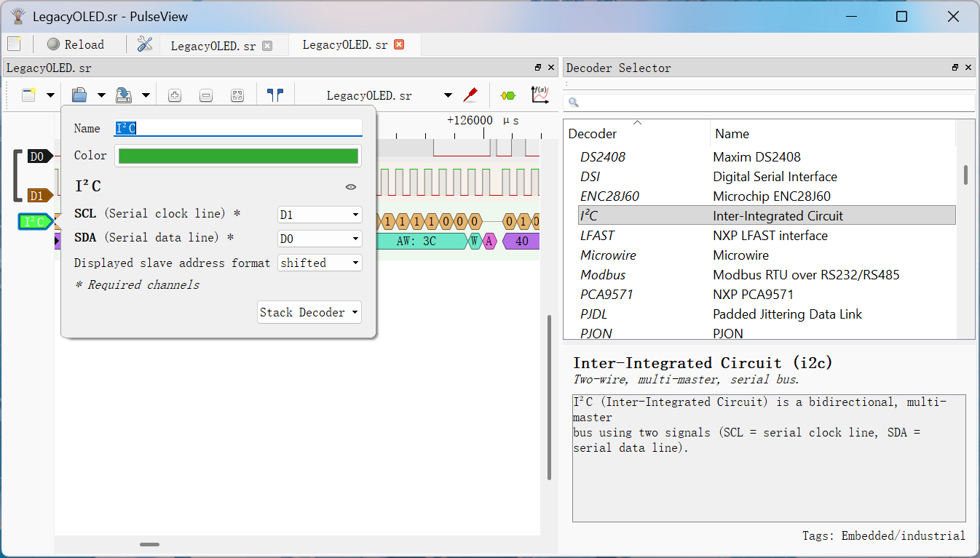Switch to the first LegacyOLED.sr tab

click(213, 45)
